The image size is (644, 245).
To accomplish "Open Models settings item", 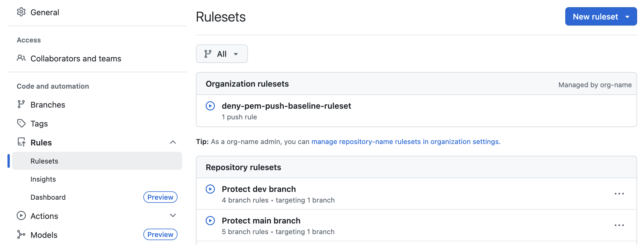I will (44, 235).
